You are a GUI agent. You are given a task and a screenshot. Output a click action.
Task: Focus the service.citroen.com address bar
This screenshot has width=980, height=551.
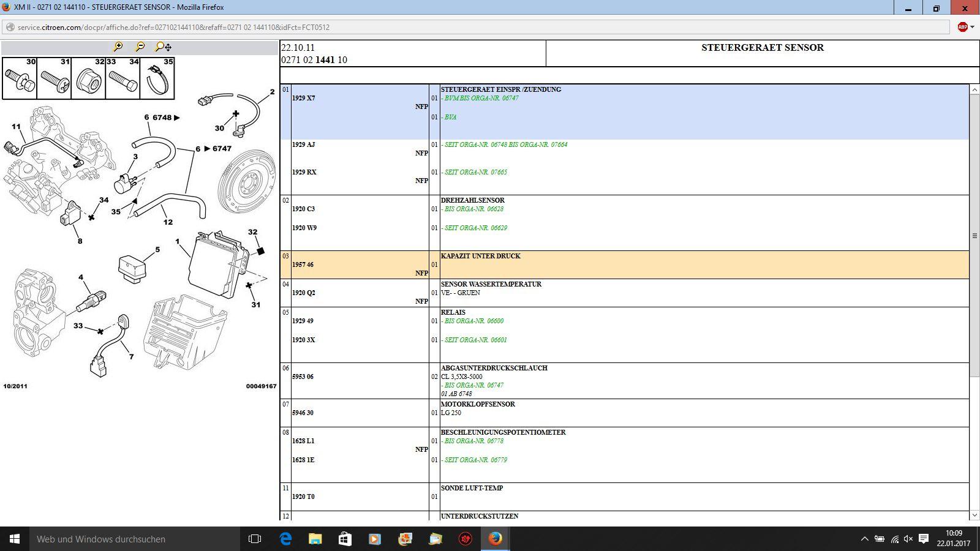coord(475,27)
